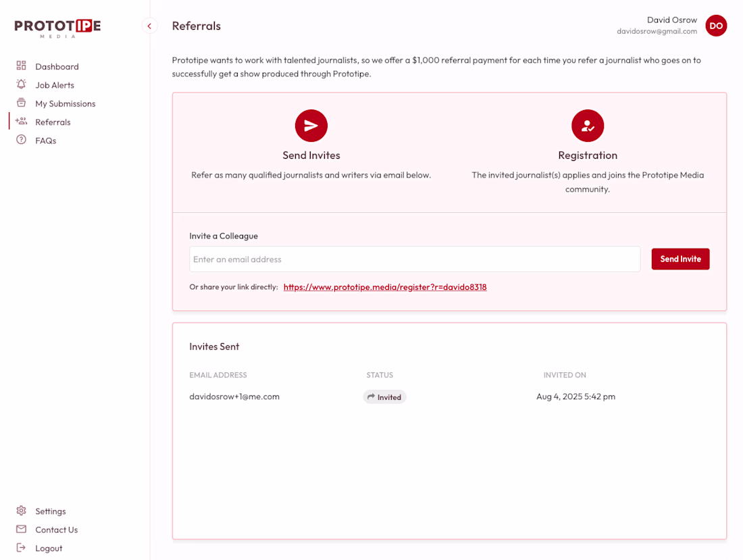Open Job Alerts in the sidebar
This screenshot has width=743, height=560.
click(x=55, y=85)
